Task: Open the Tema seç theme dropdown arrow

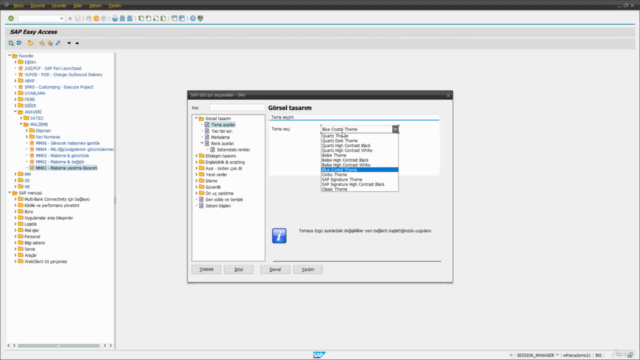Action: (395, 129)
